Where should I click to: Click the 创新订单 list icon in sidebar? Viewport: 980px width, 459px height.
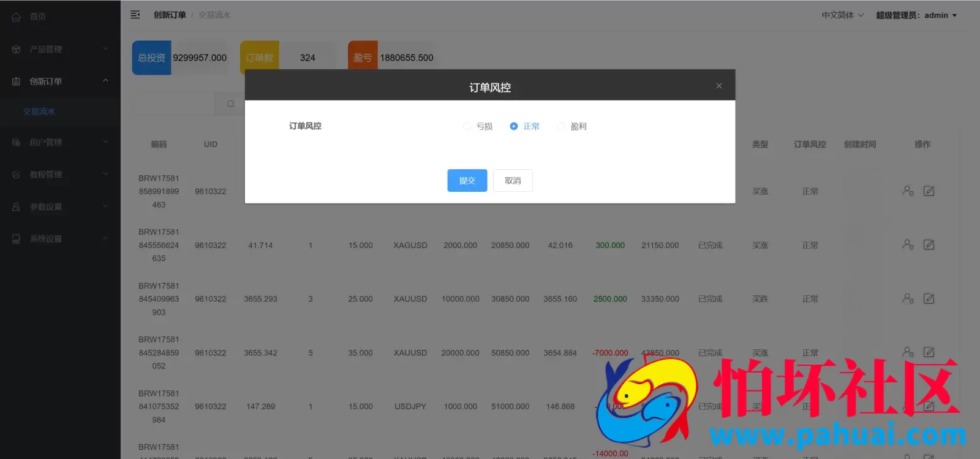[17, 82]
